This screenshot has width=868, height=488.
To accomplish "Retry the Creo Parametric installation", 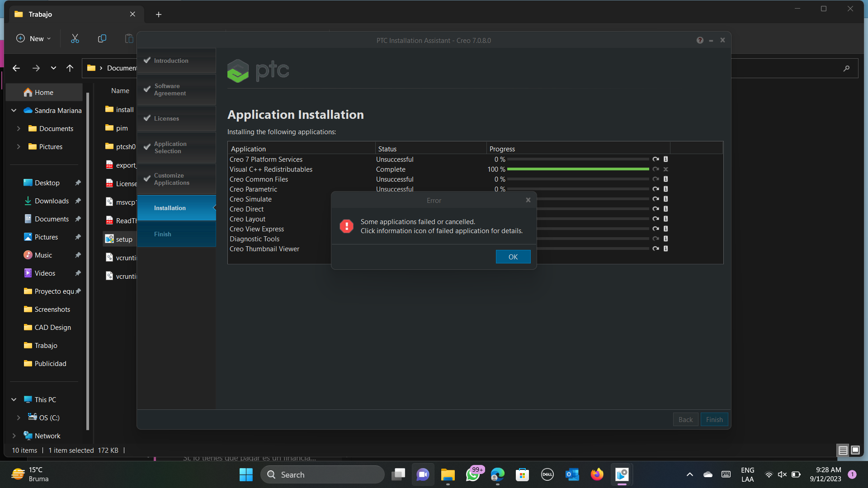I will coord(656,189).
